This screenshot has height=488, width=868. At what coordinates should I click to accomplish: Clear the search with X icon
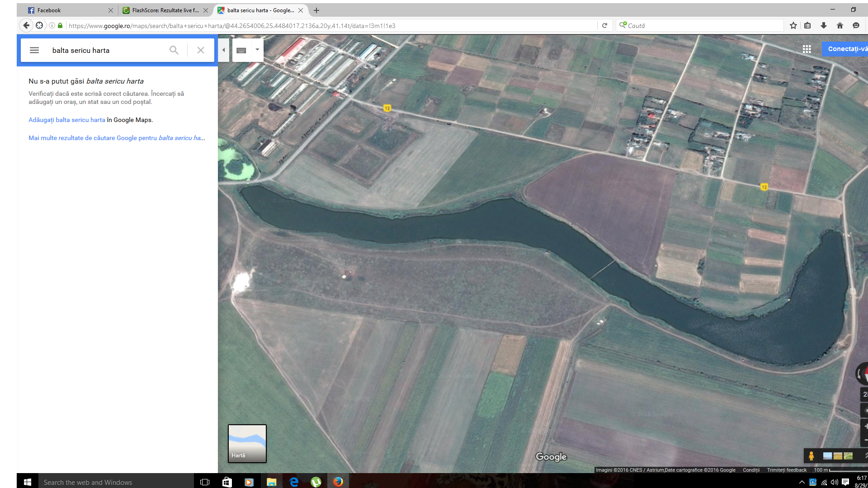point(201,50)
